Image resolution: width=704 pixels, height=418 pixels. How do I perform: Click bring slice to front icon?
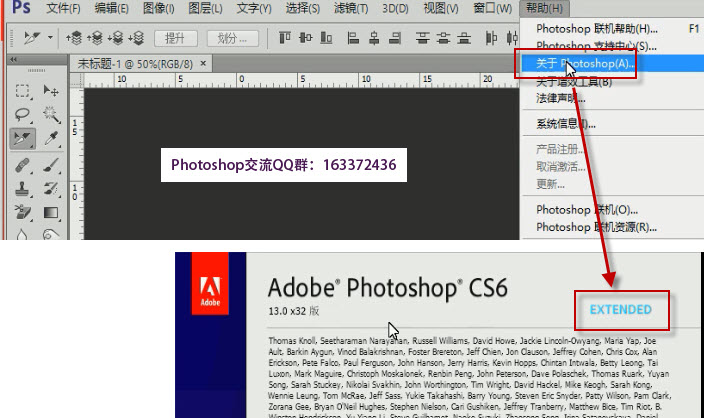[x=74, y=38]
